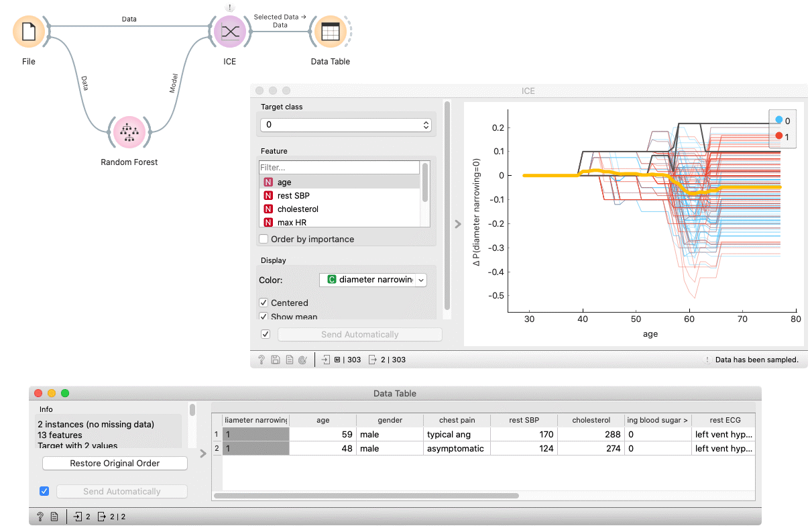The image size is (812, 530).
Task: Click the ICE widget node on canvas
Action: (229, 32)
